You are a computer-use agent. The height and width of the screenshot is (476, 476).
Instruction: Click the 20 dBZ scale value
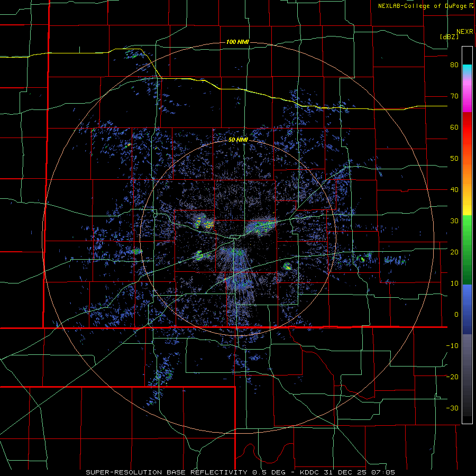[454, 252]
